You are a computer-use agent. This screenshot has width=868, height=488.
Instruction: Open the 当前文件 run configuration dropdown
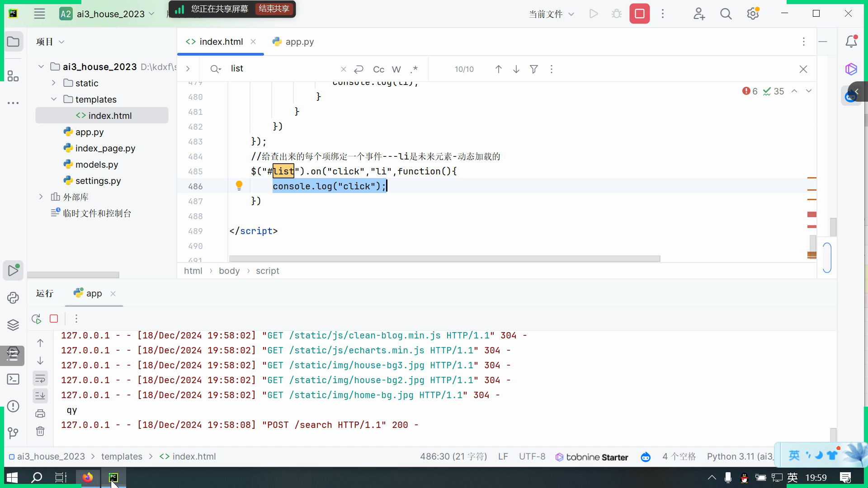pos(552,14)
